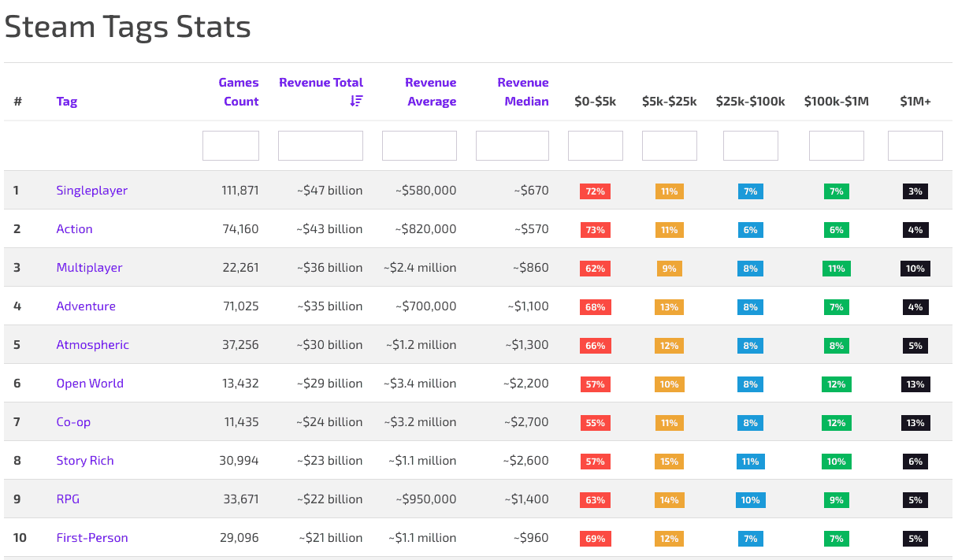Sort by Revenue Average column header
This screenshot has width=958, height=560.
[431, 91]
